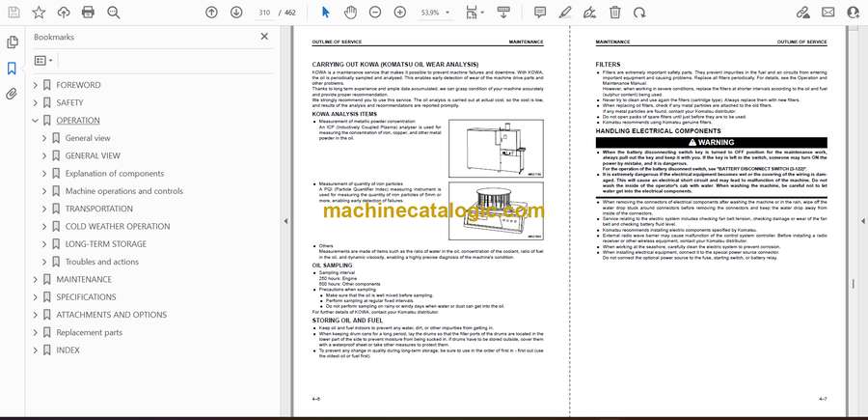
Task: Expand ATTACHMENTS AND OPTIONS bookmark
Action: [x=36, y=315]
